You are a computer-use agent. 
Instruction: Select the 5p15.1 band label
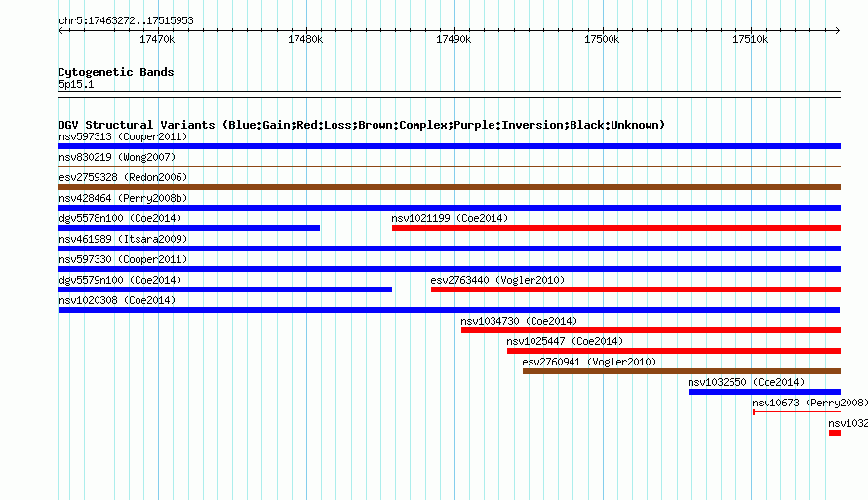[x=76, y=84]
